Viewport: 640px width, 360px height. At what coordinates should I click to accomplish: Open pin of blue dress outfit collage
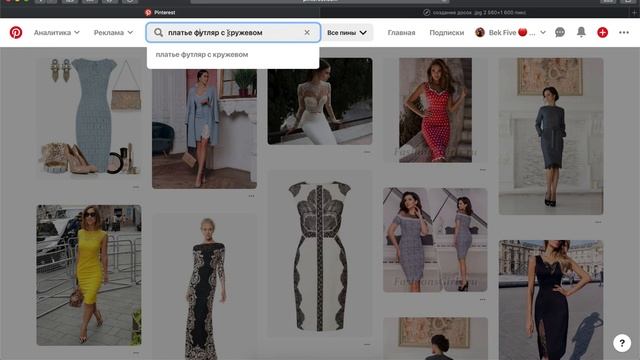tap(89, 118)
